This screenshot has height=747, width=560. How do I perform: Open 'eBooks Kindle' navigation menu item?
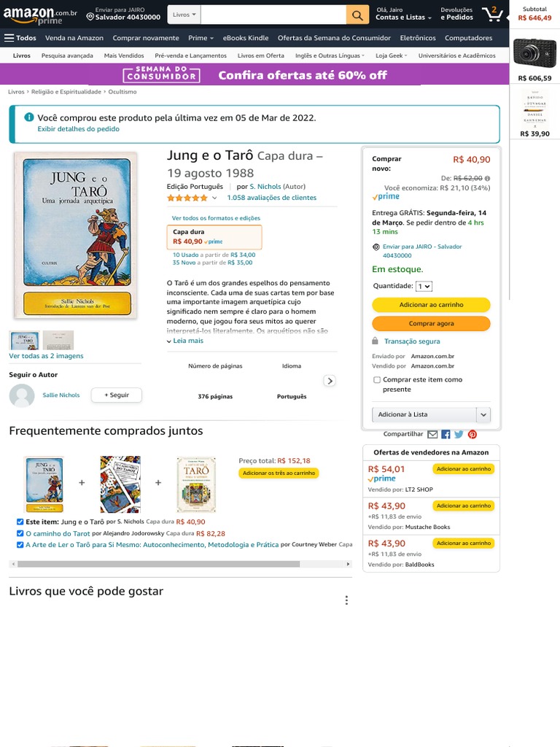246,38
